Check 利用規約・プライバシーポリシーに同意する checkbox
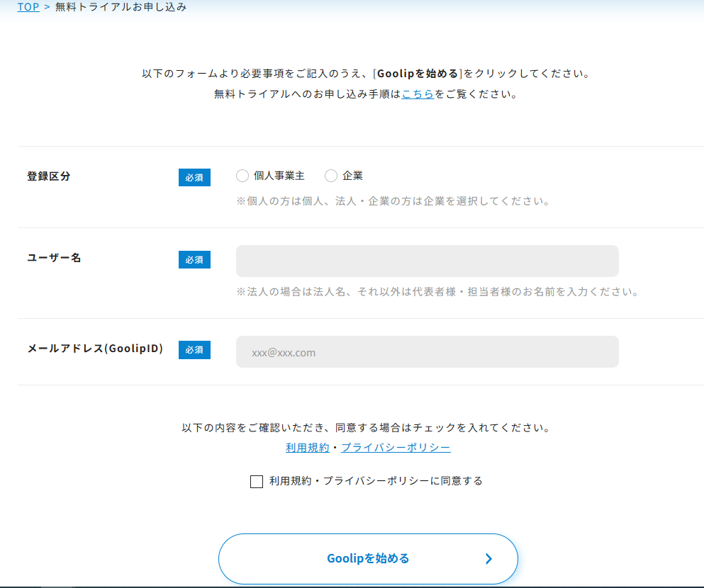704x588 pixels. pyautogui.click(x=257, y=482)
